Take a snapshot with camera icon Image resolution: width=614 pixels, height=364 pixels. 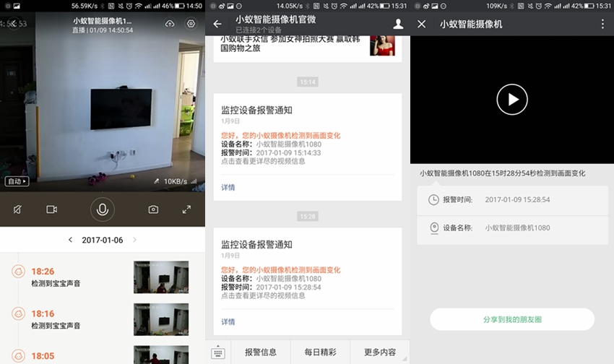pos(153,209)
